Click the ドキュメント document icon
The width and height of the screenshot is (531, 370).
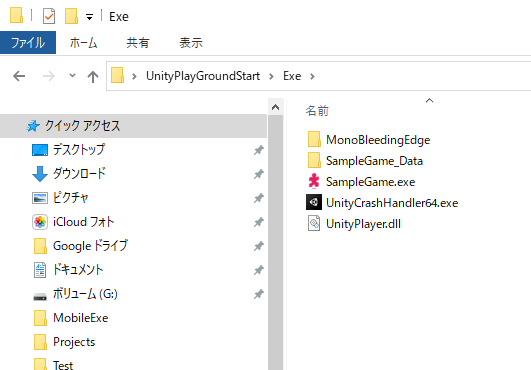(x=40, y=270)
